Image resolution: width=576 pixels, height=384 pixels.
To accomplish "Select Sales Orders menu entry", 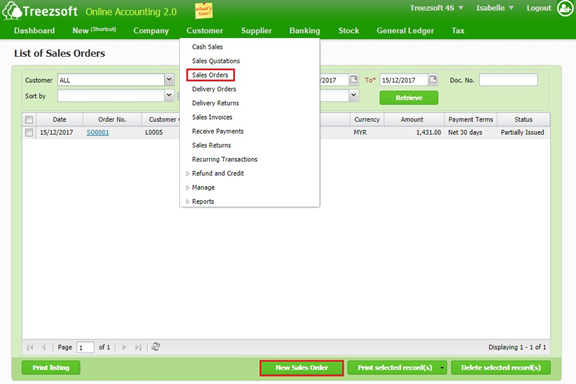I will (x=210, y=75).
